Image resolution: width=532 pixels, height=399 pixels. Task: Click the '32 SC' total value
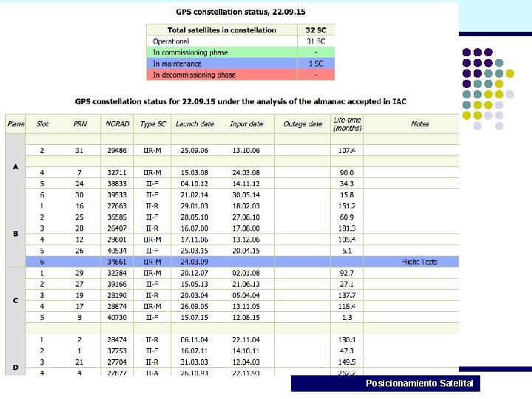click(316, 30)
